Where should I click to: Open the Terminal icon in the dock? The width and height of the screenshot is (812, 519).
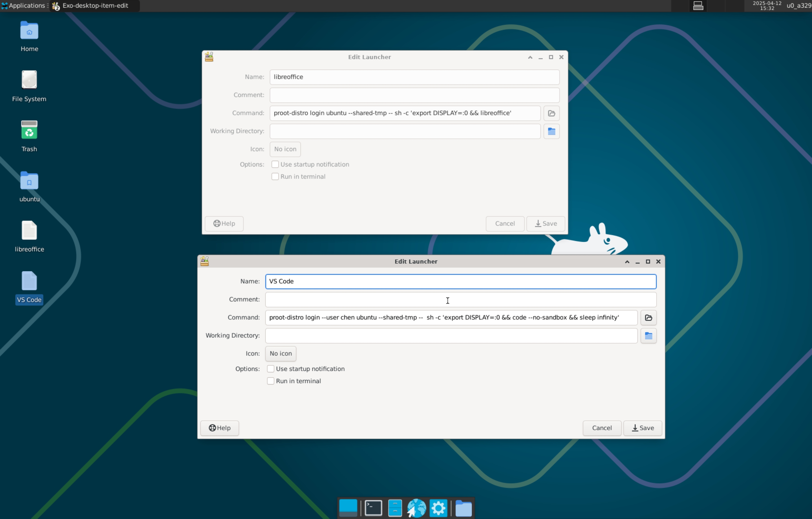coord(373,508)
